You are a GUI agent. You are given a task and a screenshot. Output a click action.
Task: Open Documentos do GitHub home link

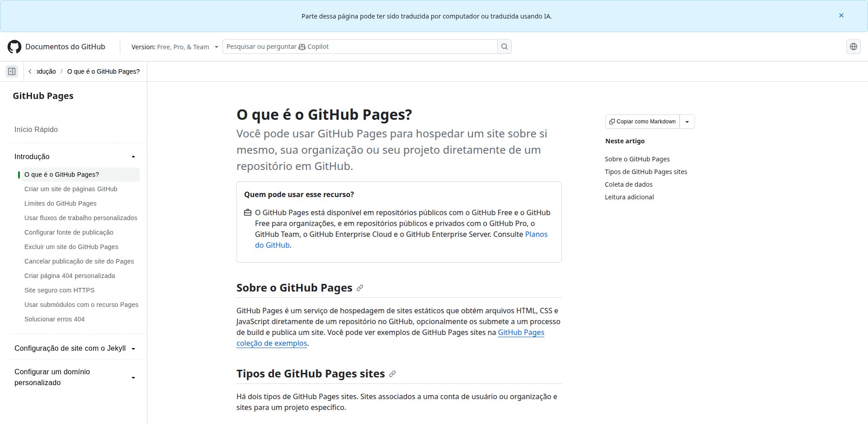[65, 47]
